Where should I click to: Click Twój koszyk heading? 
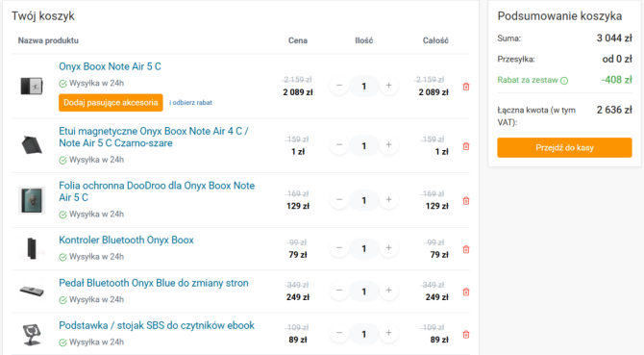(x=43, y=16)
